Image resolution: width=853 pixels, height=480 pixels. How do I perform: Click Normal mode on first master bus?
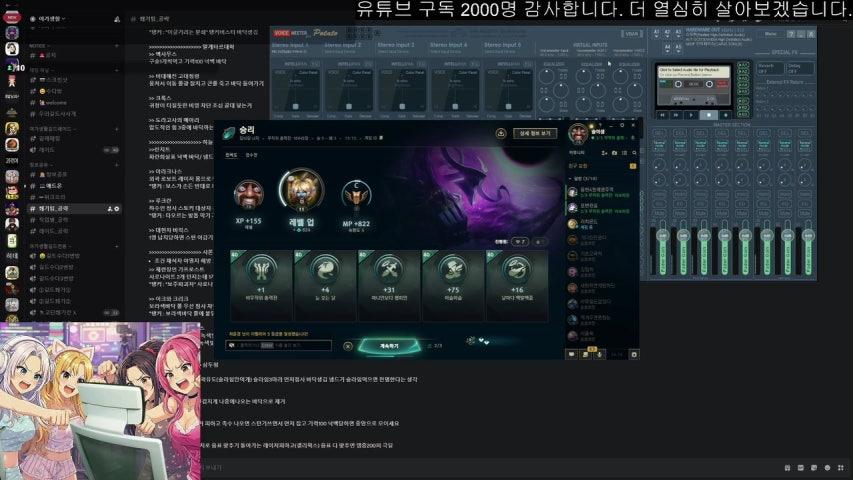pyautogui.click(x=659, y=145)
